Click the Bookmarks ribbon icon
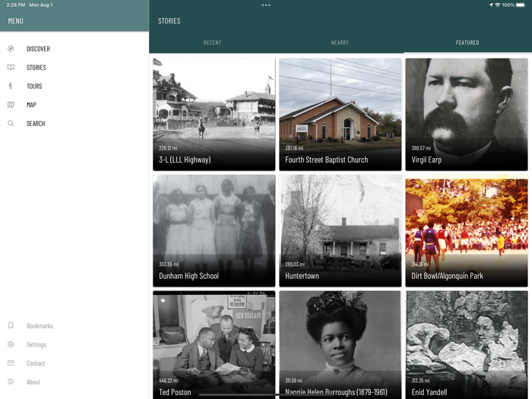 11,326
